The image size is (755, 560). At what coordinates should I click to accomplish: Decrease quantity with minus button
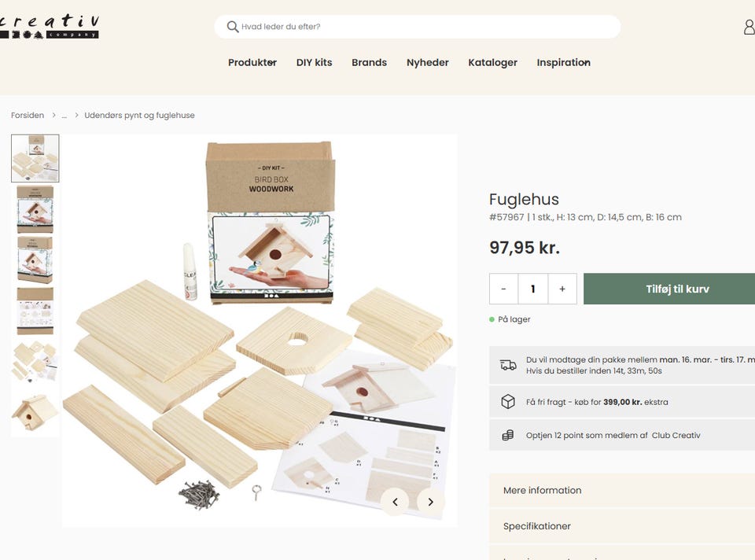[x=503, y=289]
